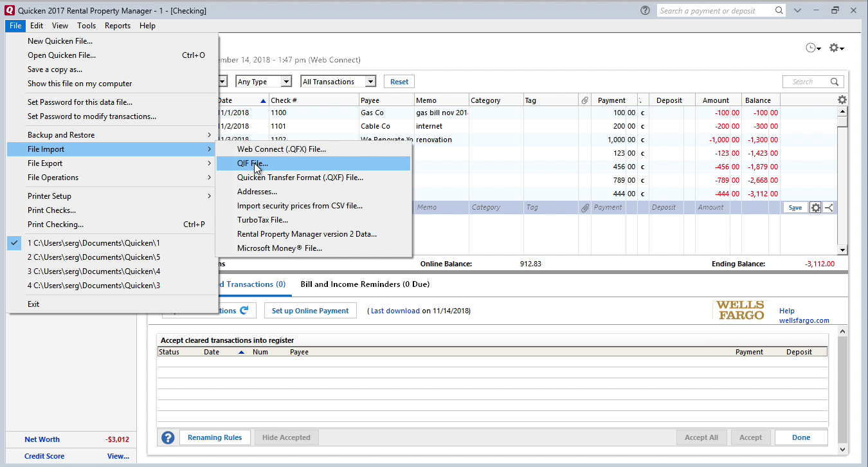The image size is (868, 467).
Task: Open the Any Type dropdown
Action: click(264, 82)
